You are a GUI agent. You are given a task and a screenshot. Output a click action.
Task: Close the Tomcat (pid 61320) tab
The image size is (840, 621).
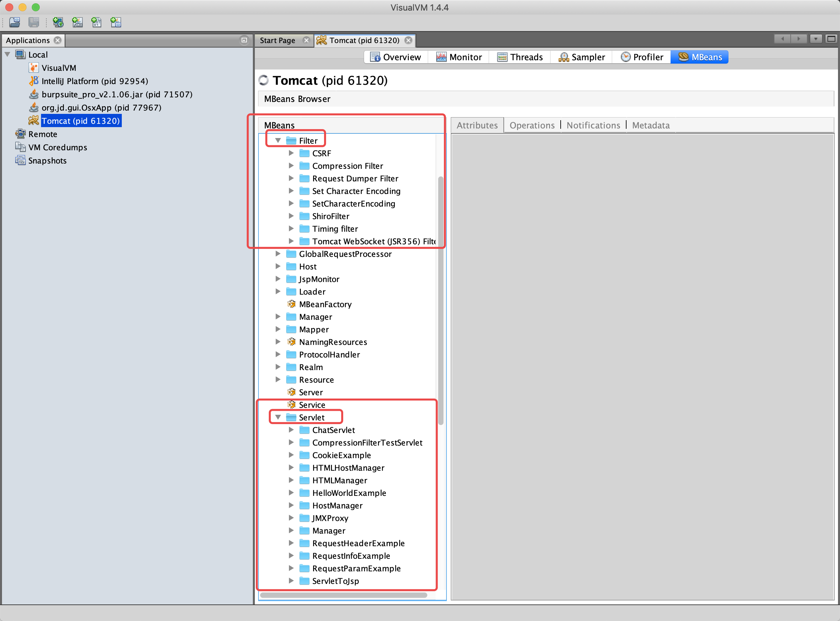pyautogui.click(x=408, y=40)
